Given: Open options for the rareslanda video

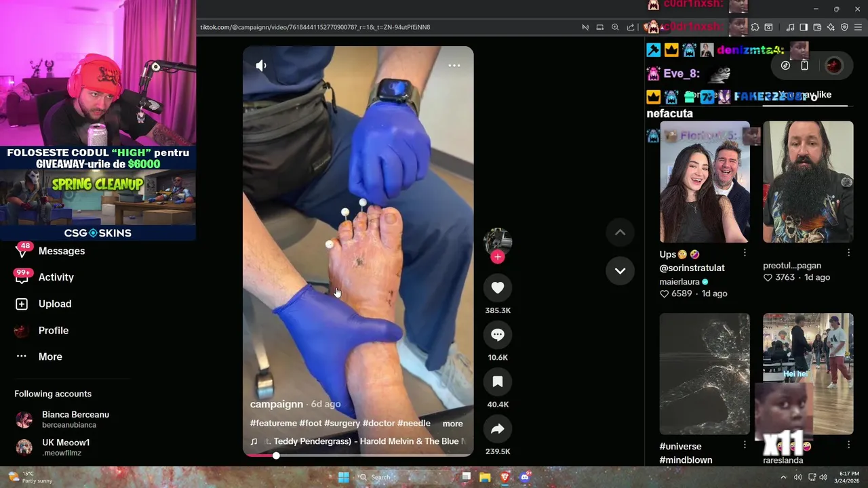Looking at the screenshot, I should [848, 445].
